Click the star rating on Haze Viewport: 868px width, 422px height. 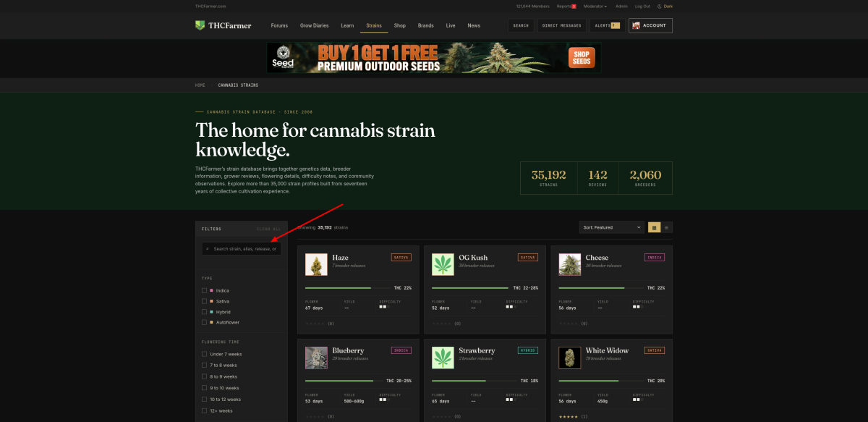(315, 324)
